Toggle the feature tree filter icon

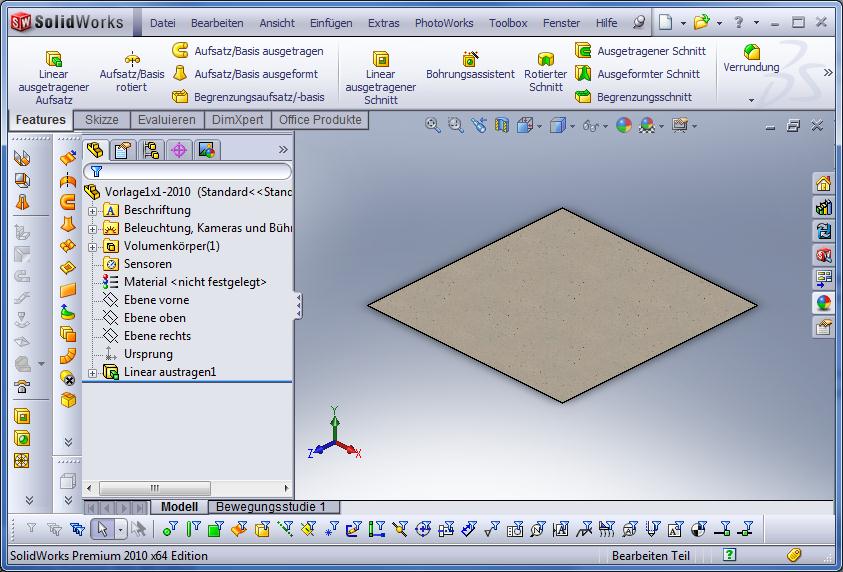pyautogui.click(x=97, y=171)
